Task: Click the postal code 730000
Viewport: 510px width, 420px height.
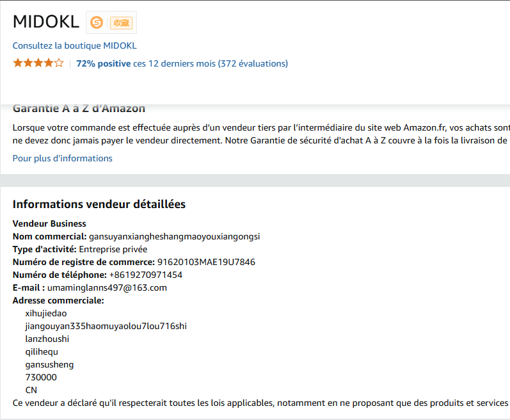Action: [x=41, y=377]
